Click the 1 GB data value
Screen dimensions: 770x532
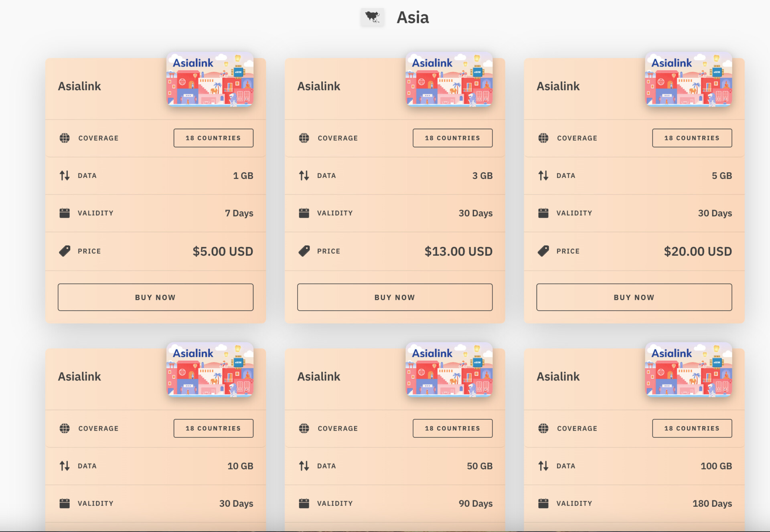(243, 176)
